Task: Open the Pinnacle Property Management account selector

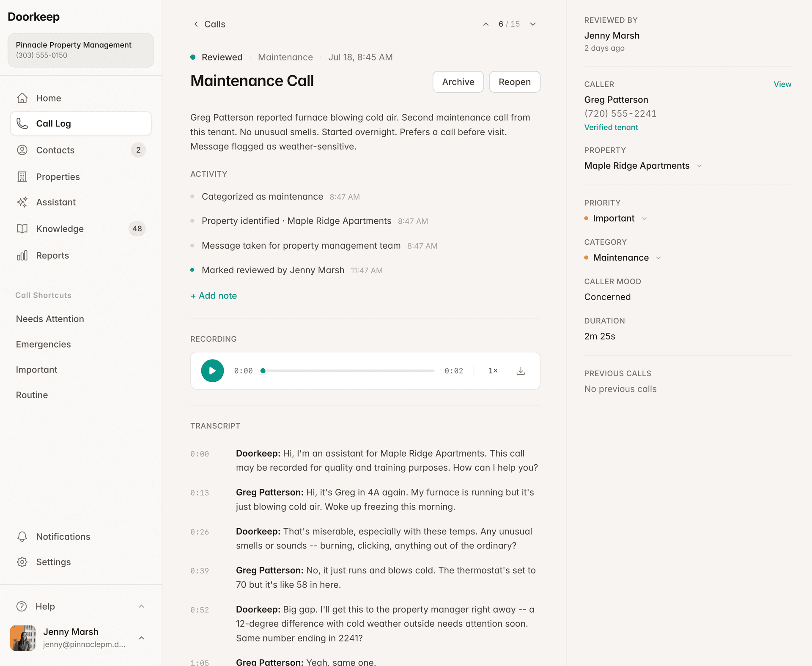Action: click(81, 50)
